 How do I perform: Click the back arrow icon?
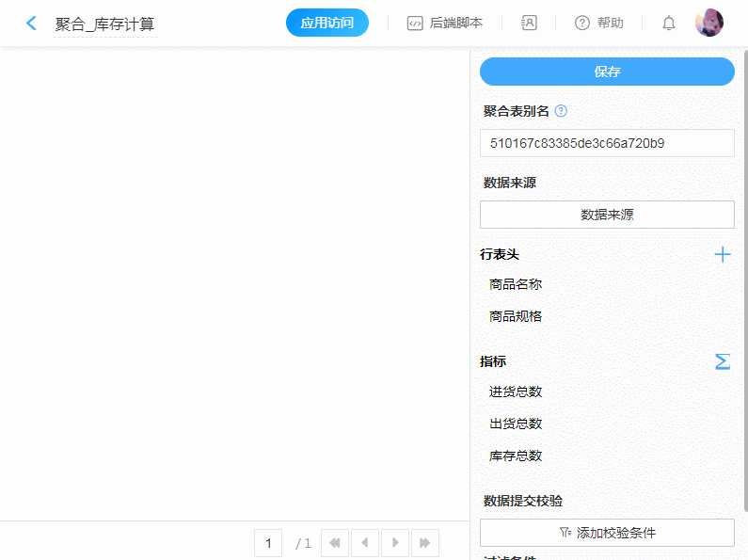click(32, 24)
